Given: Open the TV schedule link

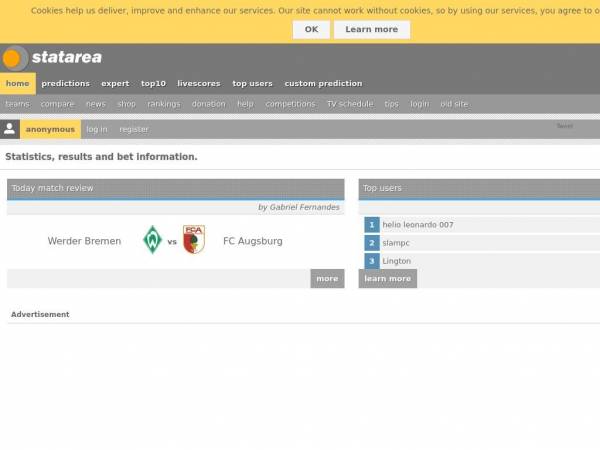Looking at the screenshot, I should click(350, 104).
